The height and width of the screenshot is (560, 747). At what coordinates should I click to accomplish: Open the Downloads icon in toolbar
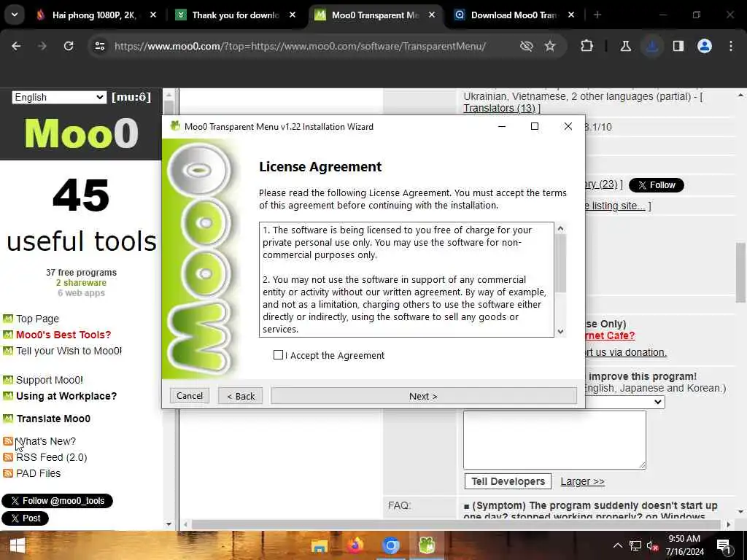pos(652,46)
